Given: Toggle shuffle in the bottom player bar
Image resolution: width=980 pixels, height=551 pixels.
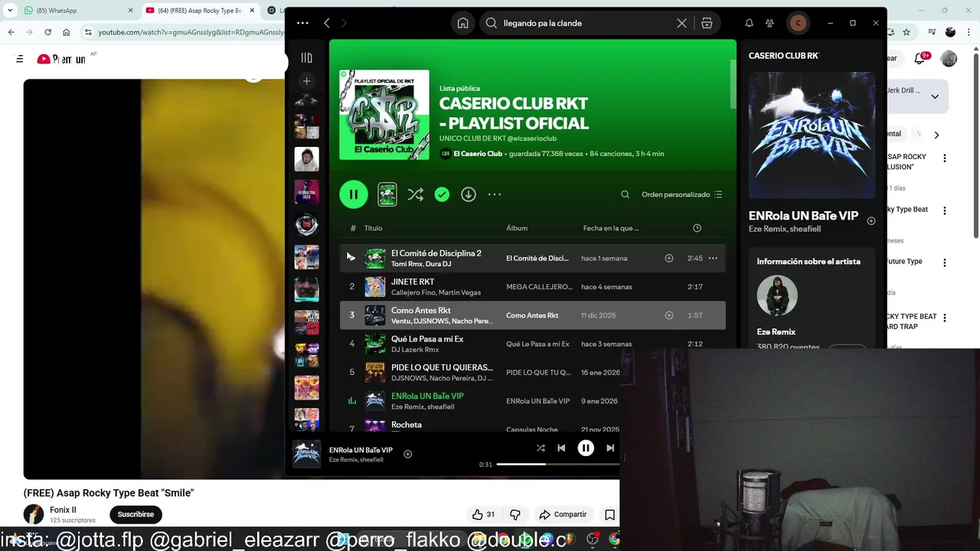Looking at the screenshot, I should (541, 448).
